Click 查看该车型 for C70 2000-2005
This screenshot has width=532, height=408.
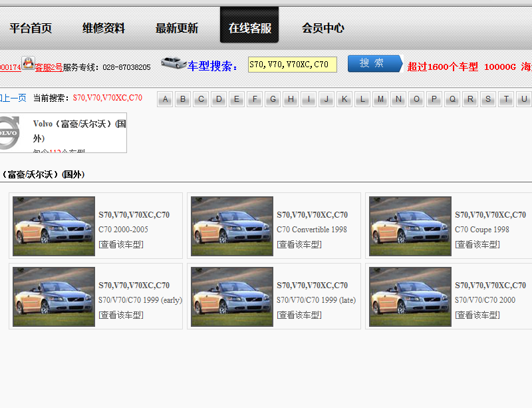click(x=121, y=244)
